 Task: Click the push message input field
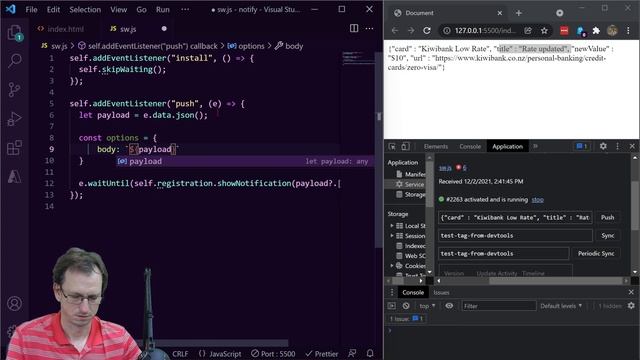(515, 218)
